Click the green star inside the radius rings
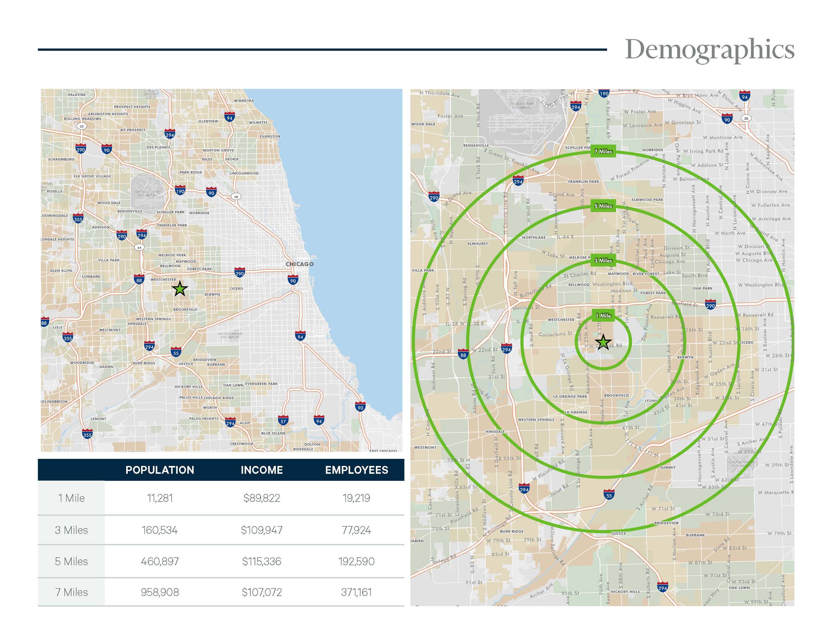The height and width of the screenshot is (644, 833). click(604, 342)
